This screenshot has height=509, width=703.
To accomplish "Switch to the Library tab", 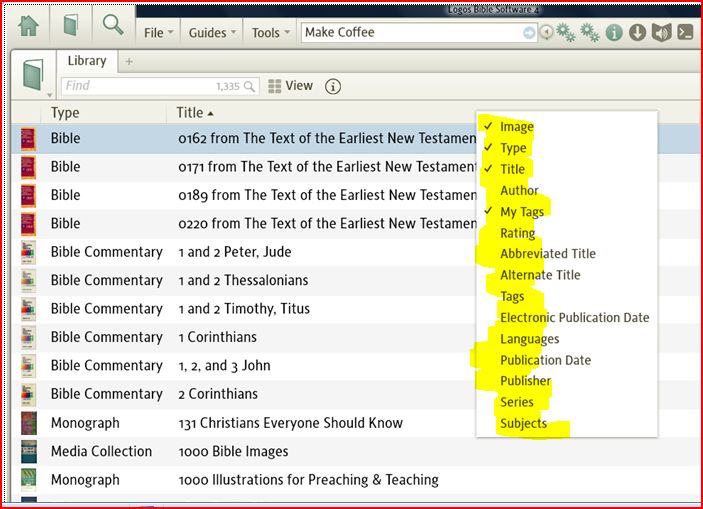I will point(87,61).
